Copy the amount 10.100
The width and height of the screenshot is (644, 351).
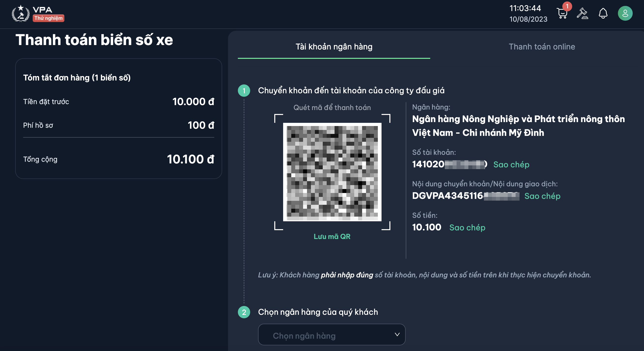(x=467, y=228)
